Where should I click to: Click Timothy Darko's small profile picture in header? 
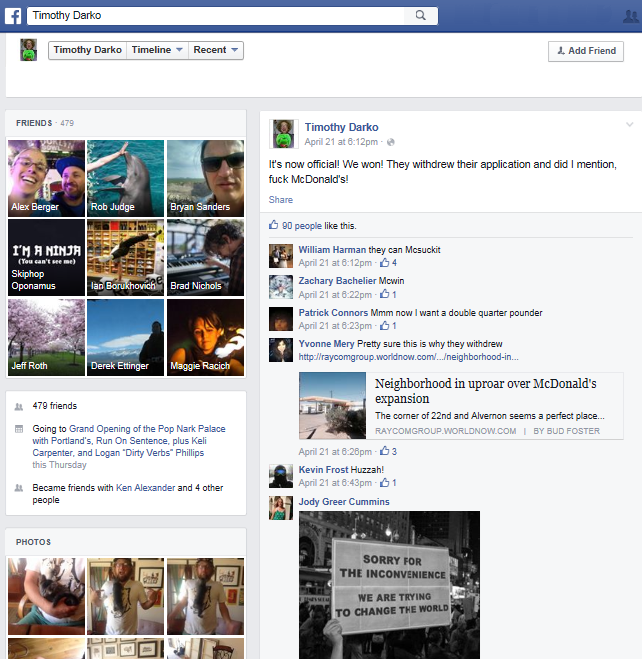(30, 50)
